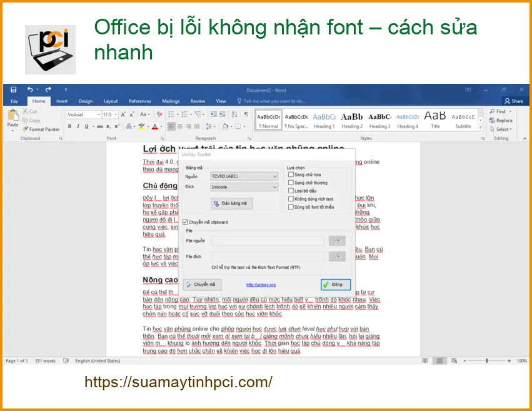
Task: Click the Paste icon
Action: pos(13,115)
